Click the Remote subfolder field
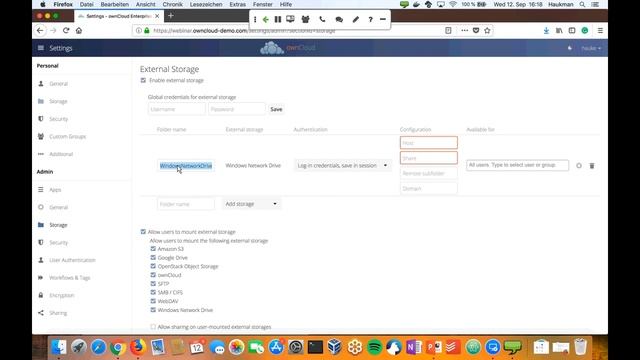Image resolution: width=640 pixels, height=360 pixels. point(429,173)
